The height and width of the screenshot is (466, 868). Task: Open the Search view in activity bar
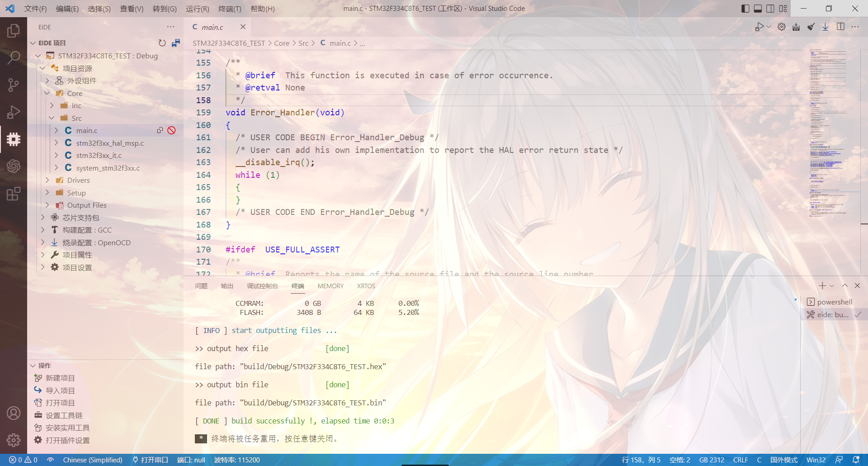[x=14, y=57]
